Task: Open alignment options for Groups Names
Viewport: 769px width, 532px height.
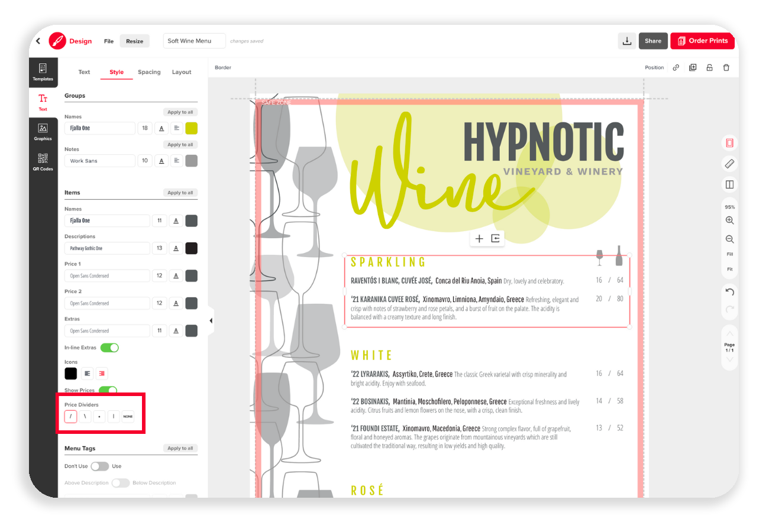Action: click(176, 128)
